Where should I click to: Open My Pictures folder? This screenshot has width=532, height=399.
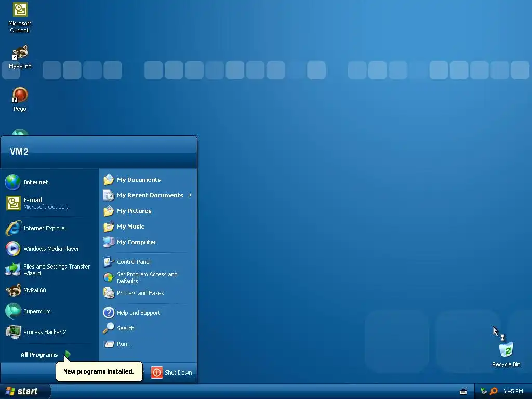point(148,211)
